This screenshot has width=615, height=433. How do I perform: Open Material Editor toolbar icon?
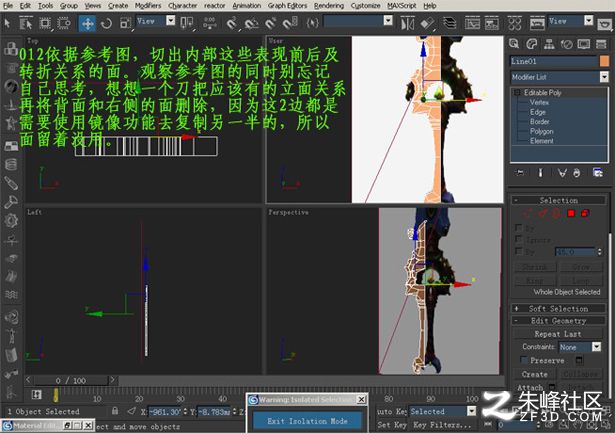click(x=514, y=23)
